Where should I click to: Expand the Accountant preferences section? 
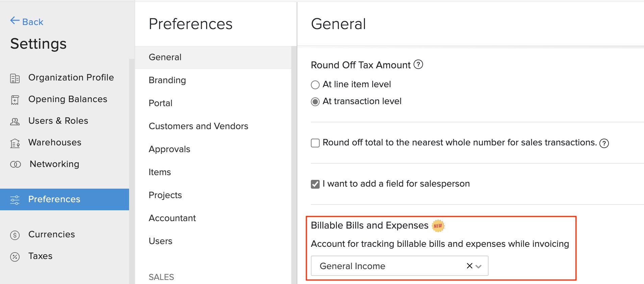(172, 218)
